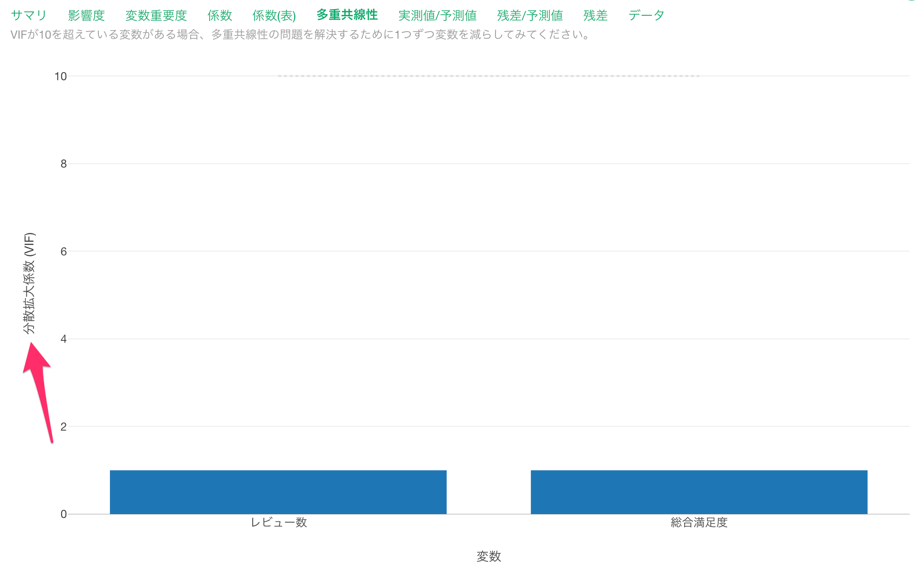Click the y-axis value 0

(x=64, y=514)
